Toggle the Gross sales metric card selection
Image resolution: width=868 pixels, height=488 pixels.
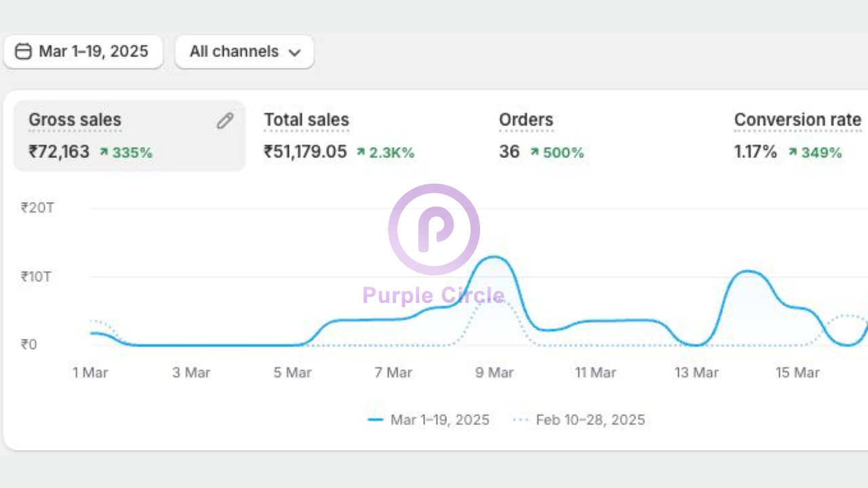click(129, 136)
